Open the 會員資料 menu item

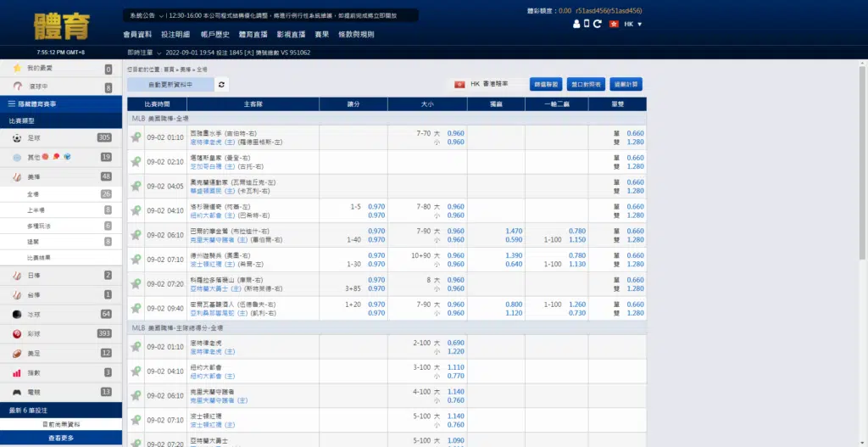point(137,35)
